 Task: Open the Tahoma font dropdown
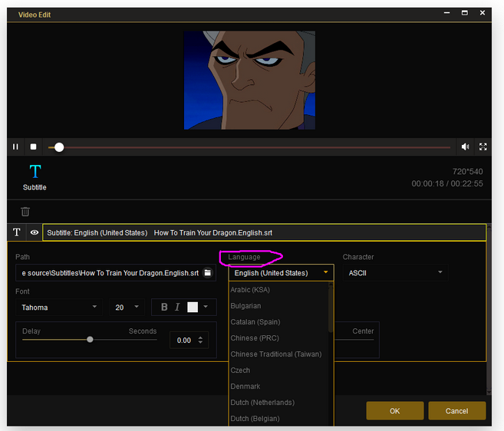click(x=59, y=308)
